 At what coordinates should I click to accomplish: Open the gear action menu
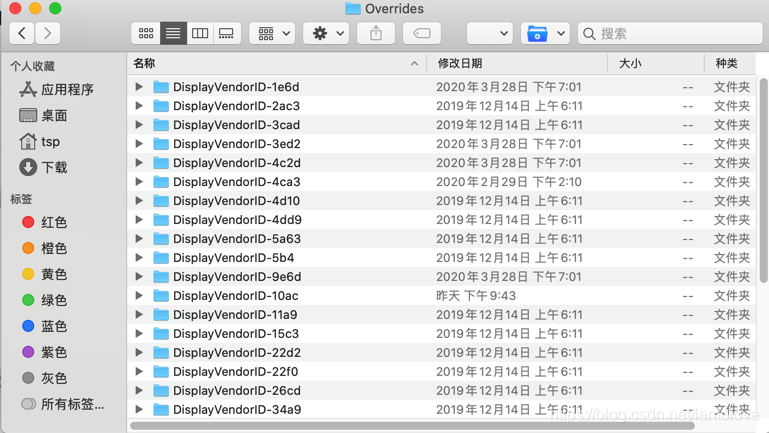pos(326,33)
